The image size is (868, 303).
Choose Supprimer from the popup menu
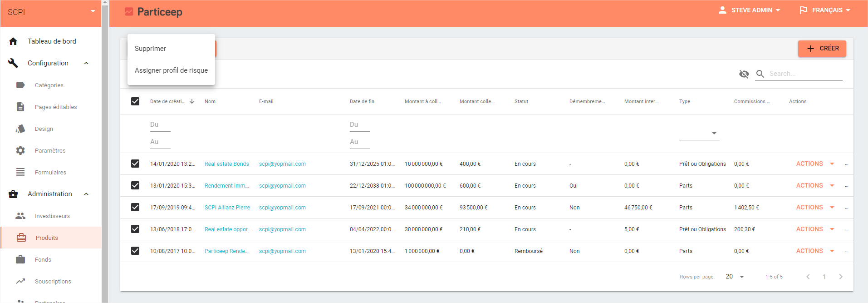[171, 49]
